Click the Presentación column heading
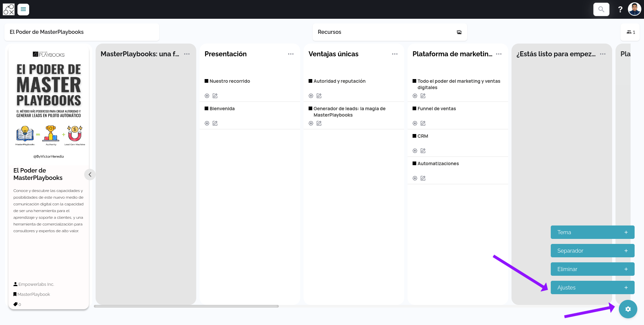 pyautogui.click(x=225, y=54)
